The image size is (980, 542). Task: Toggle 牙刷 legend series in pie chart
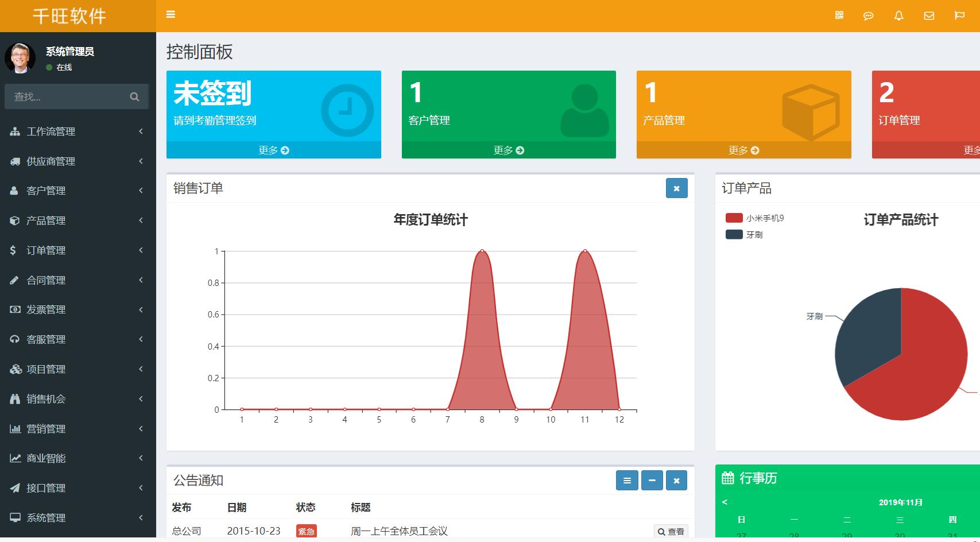(744, 234)
